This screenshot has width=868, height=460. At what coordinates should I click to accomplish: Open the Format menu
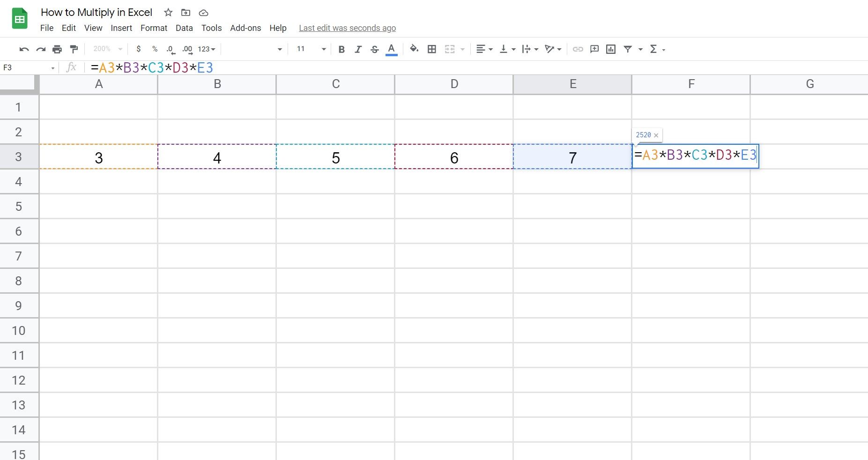tap(154, 28)
